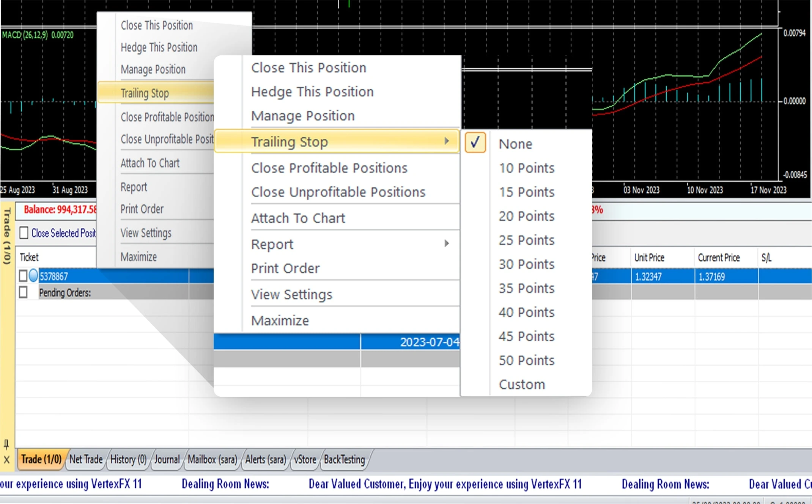Select Attach To Chart from the menu
The height and width of the screenshot is (504, 812).
298,218
